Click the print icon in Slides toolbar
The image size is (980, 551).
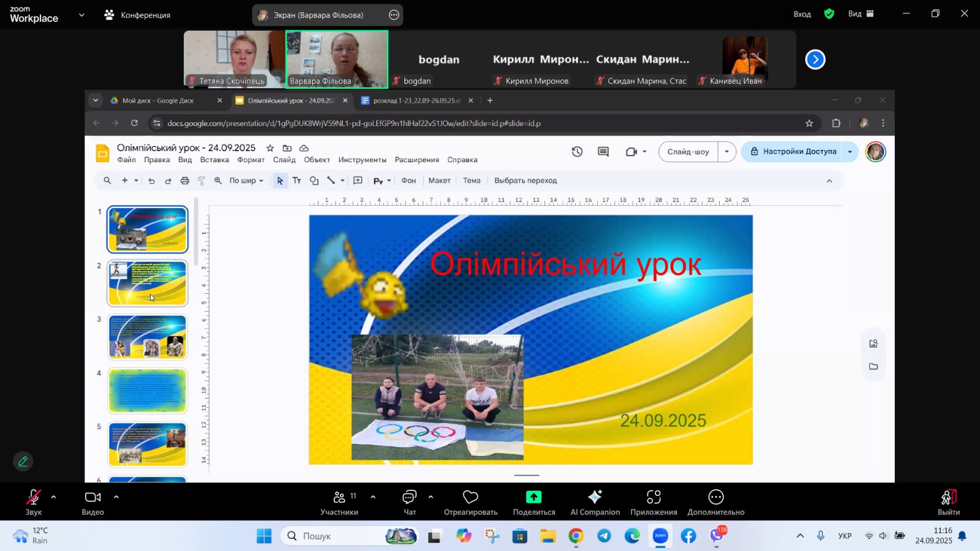click(x=184, y=181)
